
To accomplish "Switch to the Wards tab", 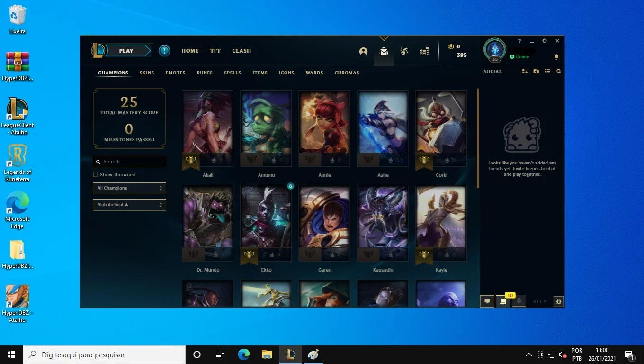I will point(314,73).
